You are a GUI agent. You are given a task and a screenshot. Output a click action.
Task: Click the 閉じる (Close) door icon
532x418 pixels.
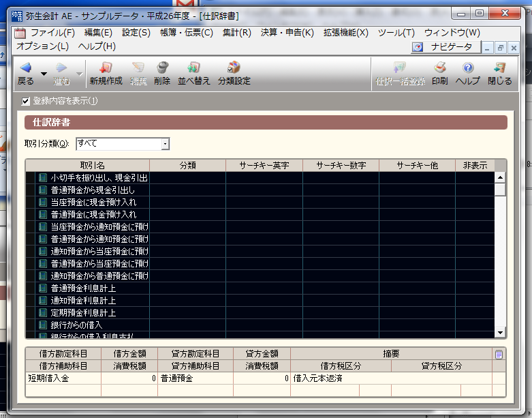[x=499, y=68]
